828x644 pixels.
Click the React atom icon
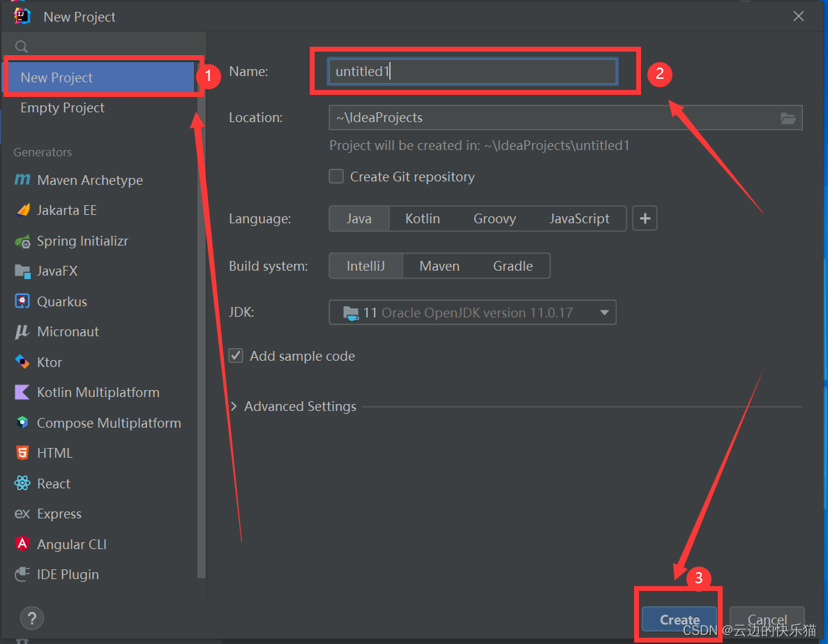[x=22, y=483]
